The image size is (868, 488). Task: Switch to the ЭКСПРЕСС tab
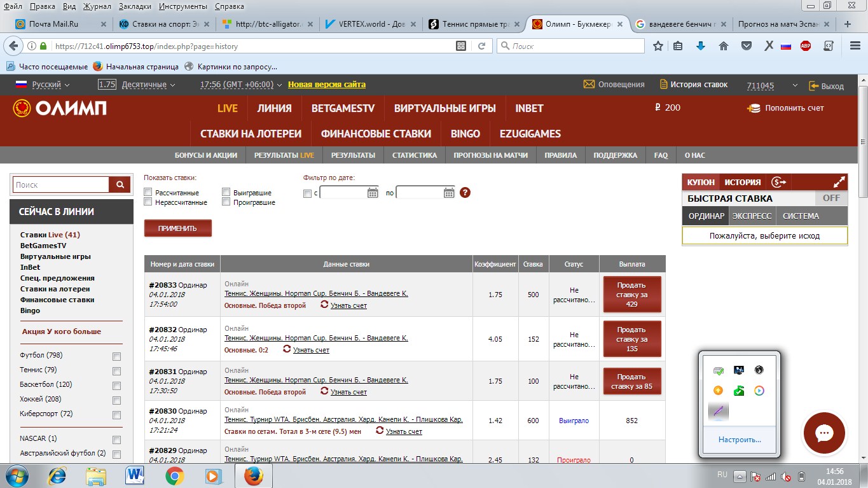[x=752, y=216]
